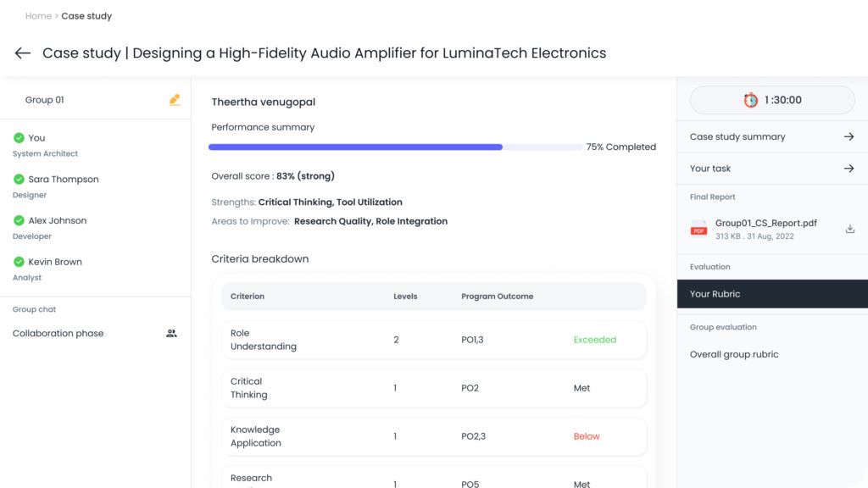Click green check next to Sara Thompson
The width and height of the screenshot is (868, 488).
point(19,180)
